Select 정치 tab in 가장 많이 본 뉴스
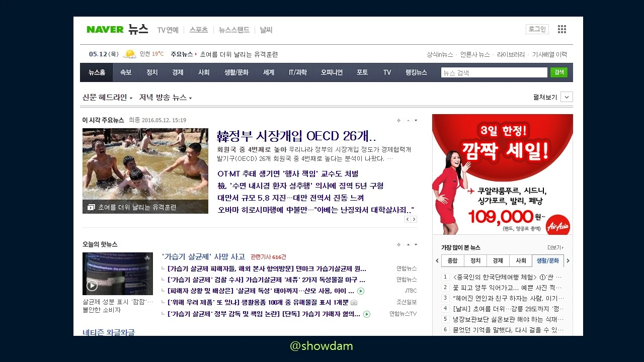 click(475, 260)
